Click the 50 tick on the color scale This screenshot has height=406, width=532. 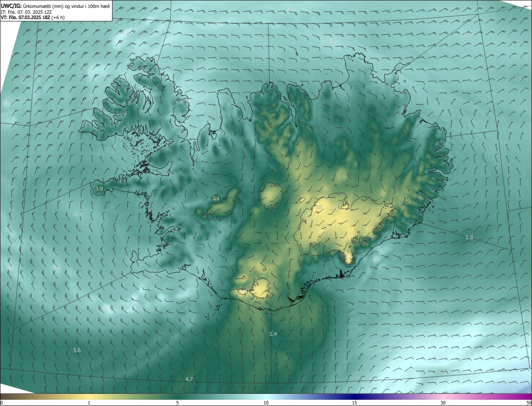(529, 403)
